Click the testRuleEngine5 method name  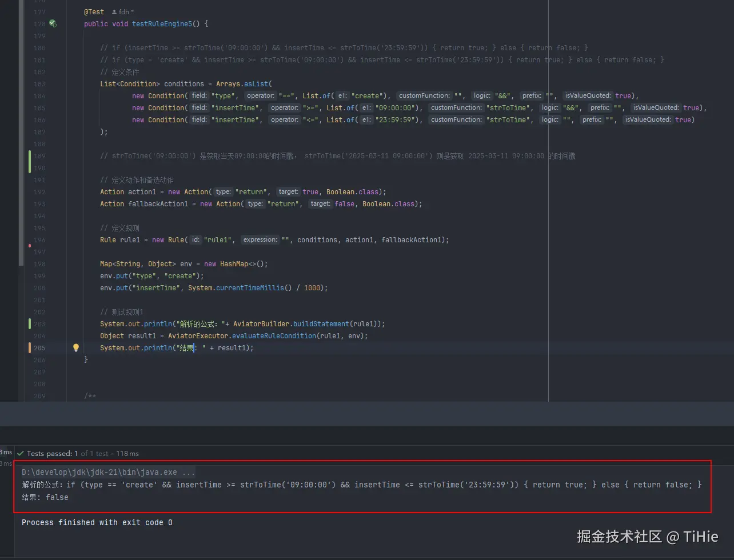(x=162, y=23)
